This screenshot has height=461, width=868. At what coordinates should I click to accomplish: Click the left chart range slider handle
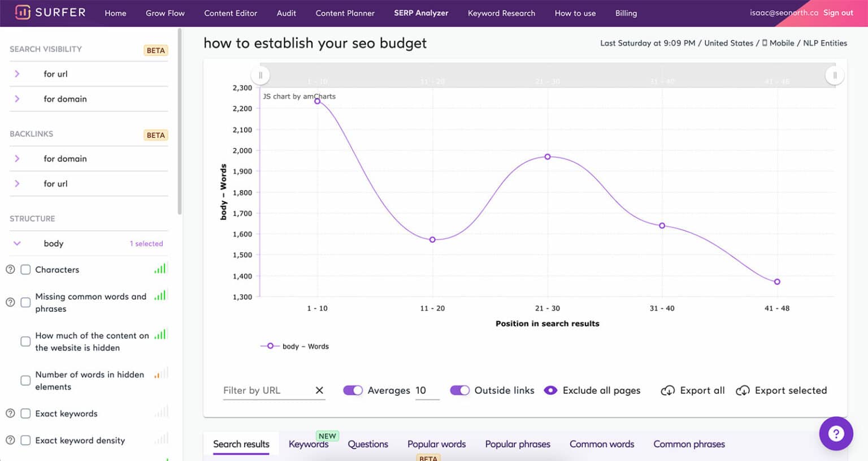point(261,75)
